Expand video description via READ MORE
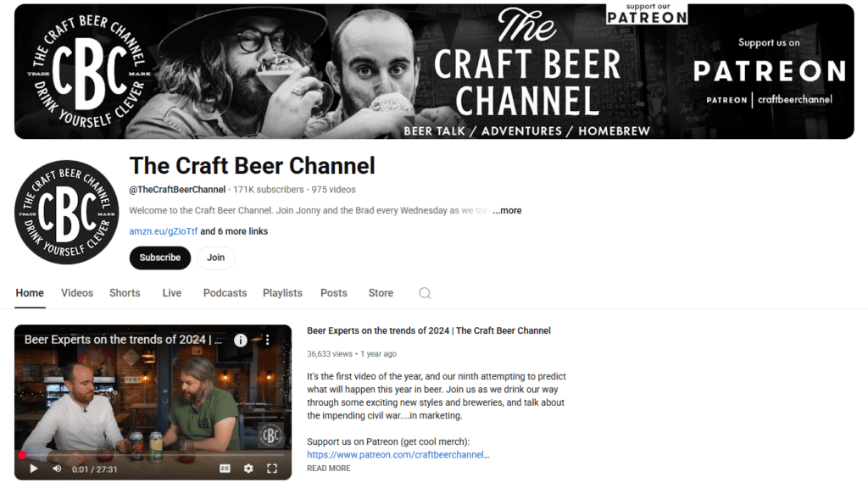 [x=328, y=469]
